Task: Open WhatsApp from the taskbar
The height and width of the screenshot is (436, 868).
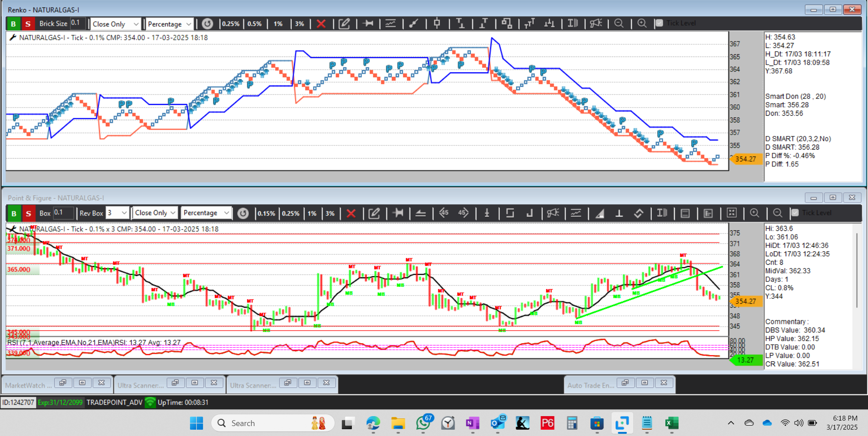Action: (424, 423)
